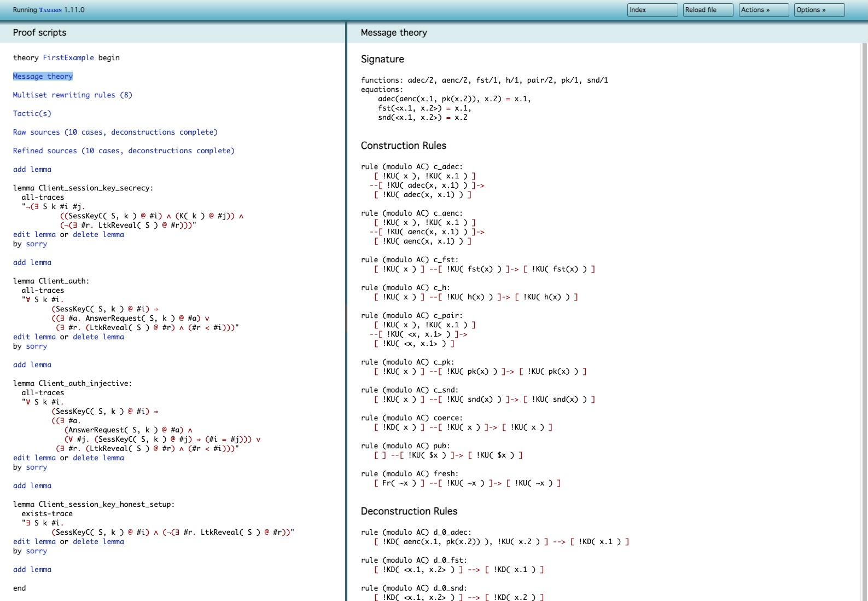Viewport: 868px width, 601px height.
Task: Open the Tactic(s) link
Action: pyautogui.click(x=32, y=113)
